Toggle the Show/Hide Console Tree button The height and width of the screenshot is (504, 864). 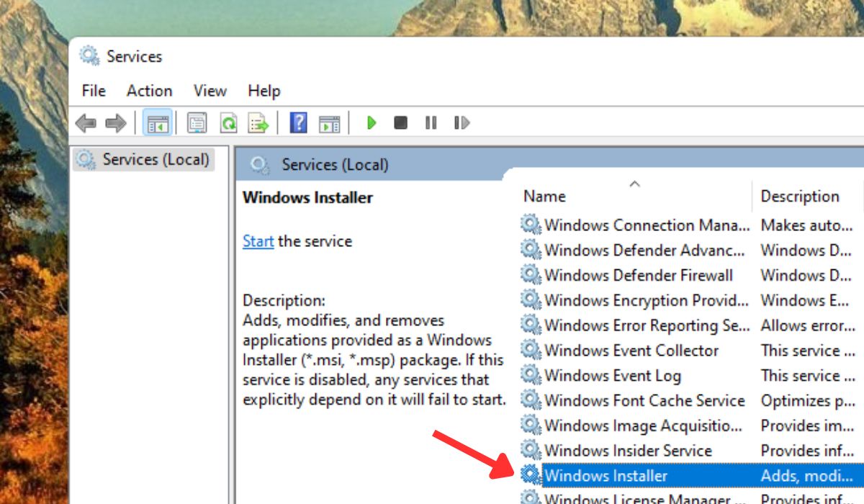click(x=158, y=122)
